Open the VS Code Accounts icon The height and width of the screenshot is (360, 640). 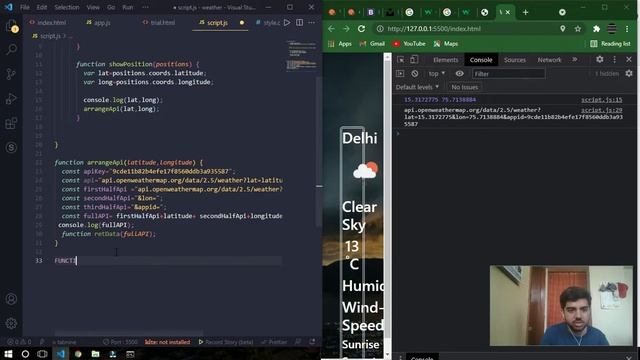(x=11, y=299)
